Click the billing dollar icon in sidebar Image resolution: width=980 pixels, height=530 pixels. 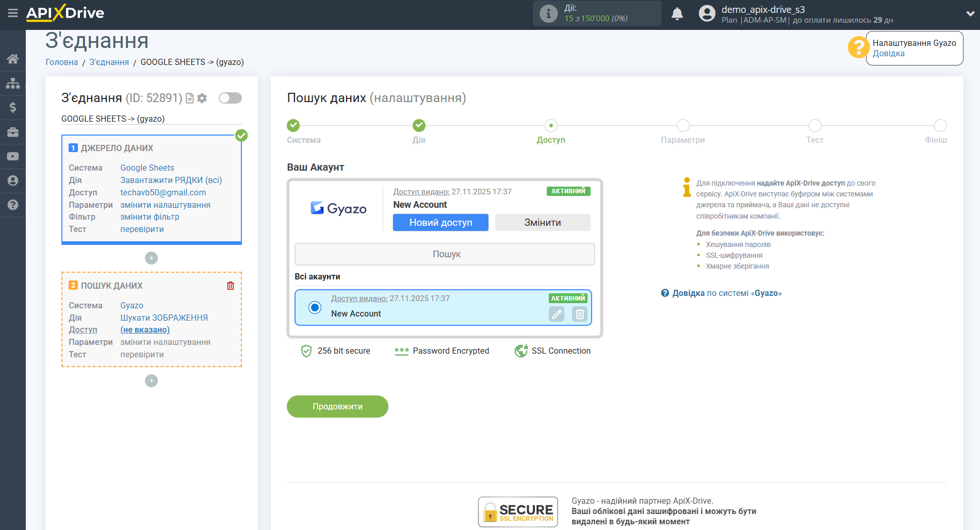pyautogui.click(x=13, y=107)
